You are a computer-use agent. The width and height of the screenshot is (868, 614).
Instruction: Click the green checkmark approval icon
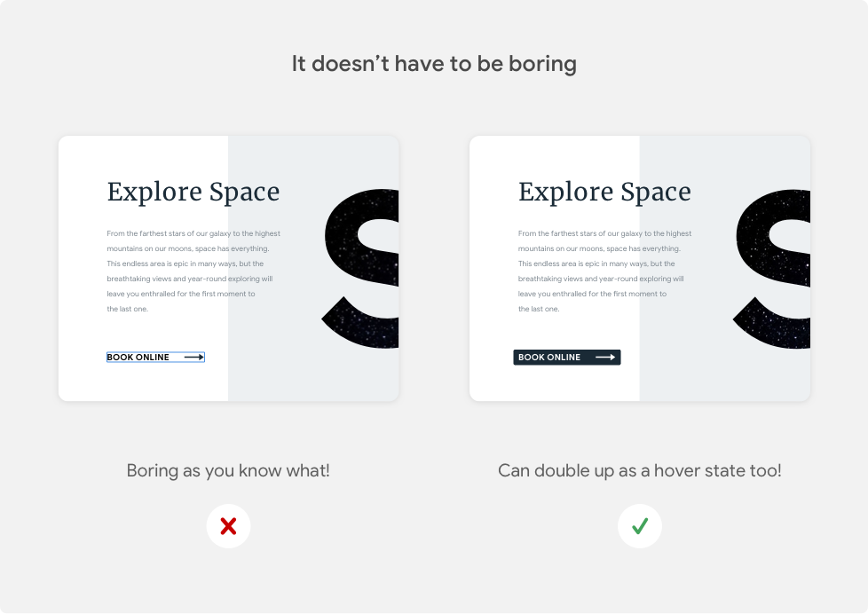[640, 525]
